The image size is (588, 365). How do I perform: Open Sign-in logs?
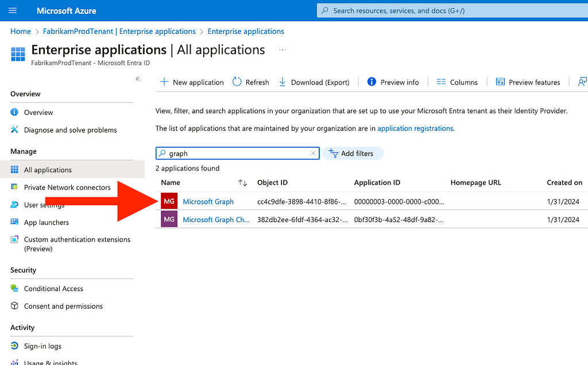point(42,346)
